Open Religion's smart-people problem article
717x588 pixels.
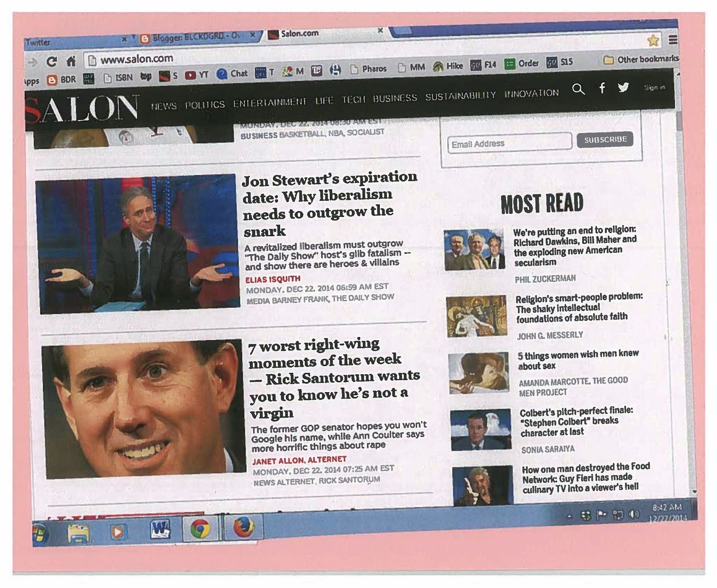[x=579, y=307]
